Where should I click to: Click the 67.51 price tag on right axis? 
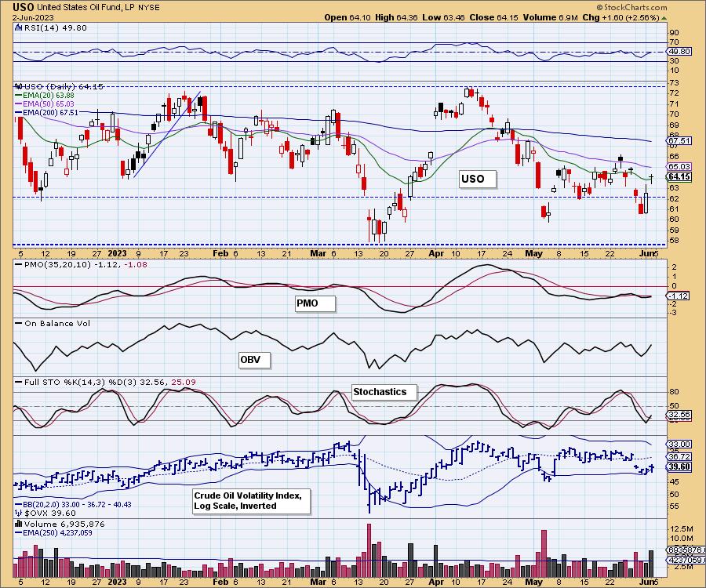click(x=679, y=141)
